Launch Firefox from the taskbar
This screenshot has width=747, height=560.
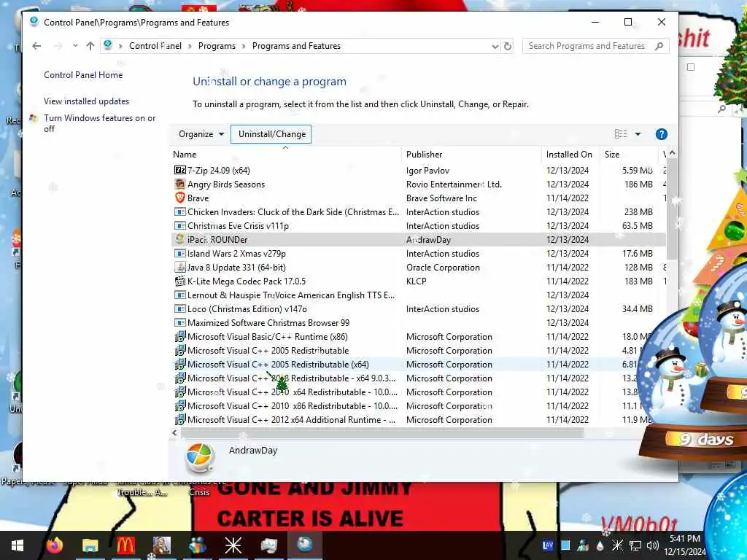pyautogui.click(x=54, y=545)
